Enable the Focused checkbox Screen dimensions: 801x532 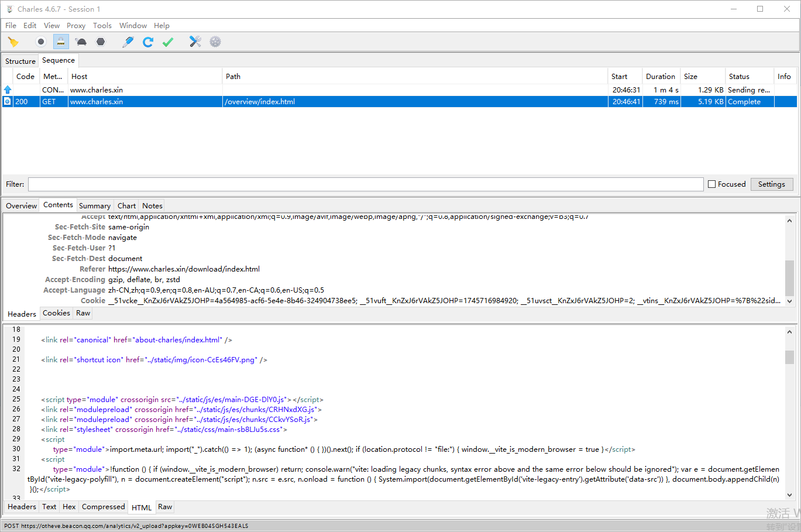click(x=712, y=184)
